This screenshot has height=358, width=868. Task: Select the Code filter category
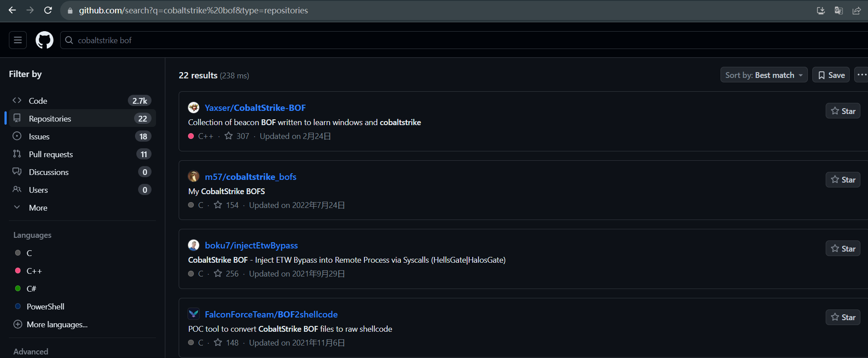(x=38, y=101)
